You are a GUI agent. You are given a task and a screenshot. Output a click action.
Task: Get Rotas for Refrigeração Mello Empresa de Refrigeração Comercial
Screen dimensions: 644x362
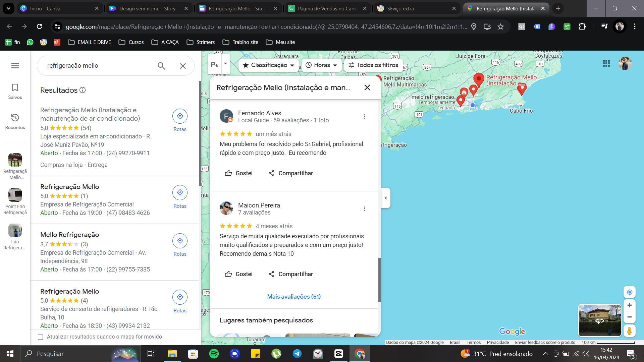point(180,197)
